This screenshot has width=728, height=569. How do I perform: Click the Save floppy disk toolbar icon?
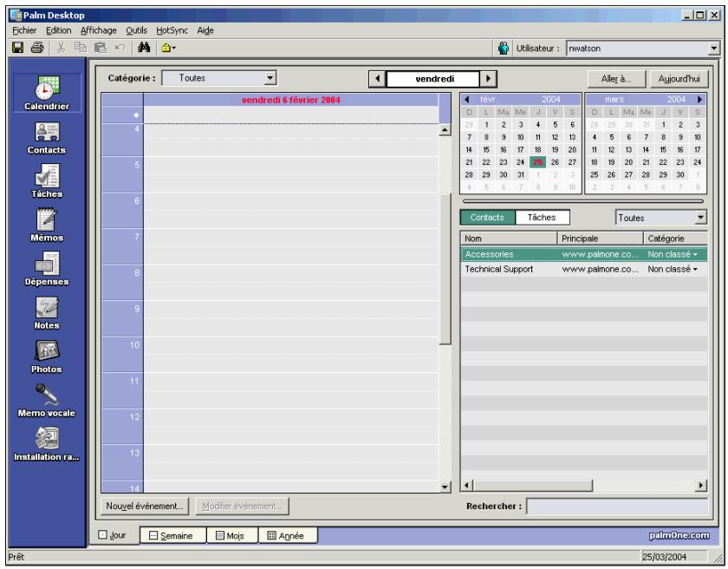pyautogui.click(x=17, y=48)
